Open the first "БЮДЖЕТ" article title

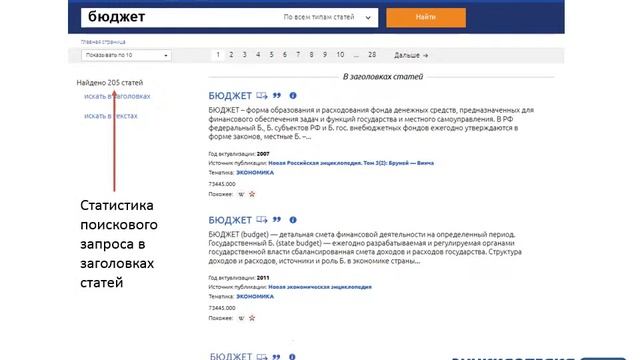coord(230,96)
